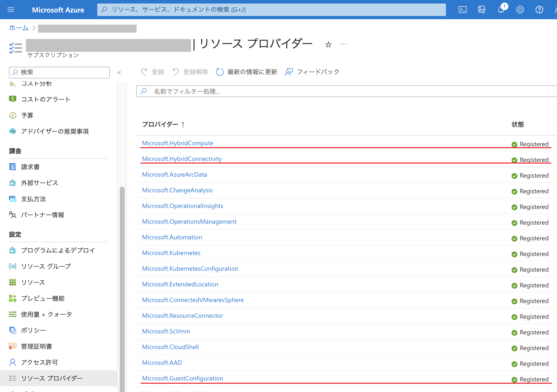This screenshot has height=392, width=557.
Task: Open the help question mark icon
Action: tap(539, 10)
